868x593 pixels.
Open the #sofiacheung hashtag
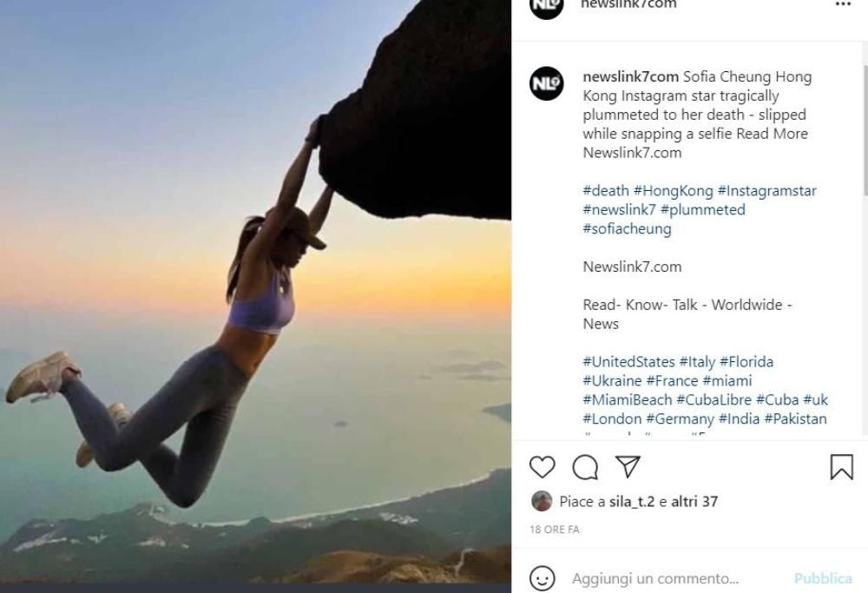[627, 229]
